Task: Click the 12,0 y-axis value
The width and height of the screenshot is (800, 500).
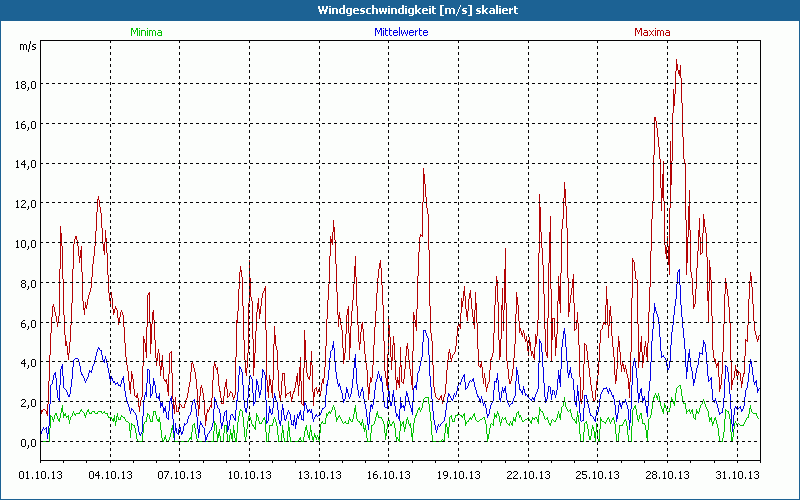Action: point(28,204)
